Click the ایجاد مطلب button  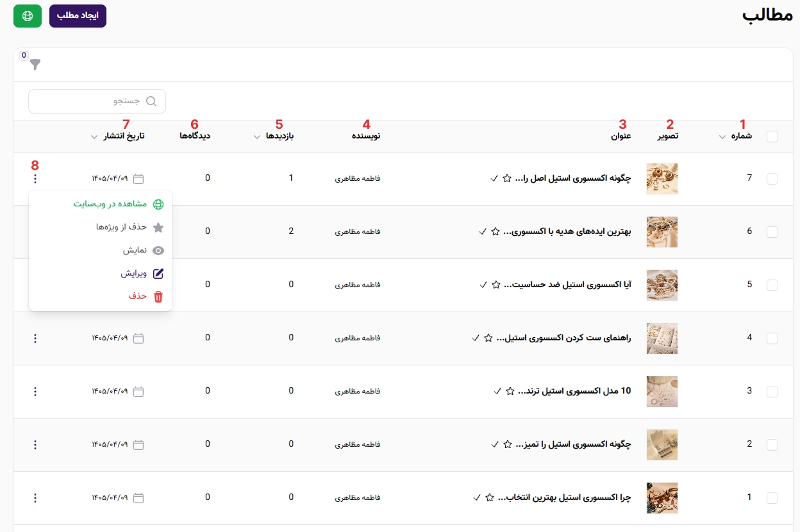(x=78, y=16)
